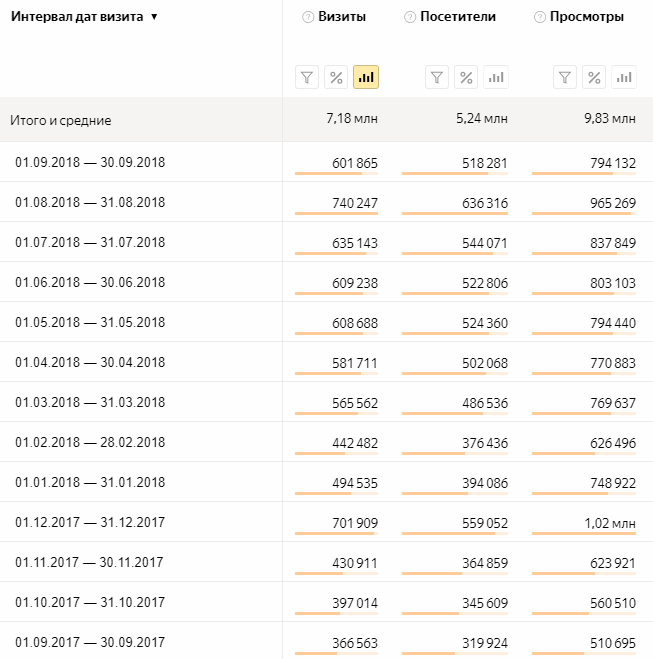653x659 pixels.
Task: Click the Итого и средние summary row
Action: [61, 120]
